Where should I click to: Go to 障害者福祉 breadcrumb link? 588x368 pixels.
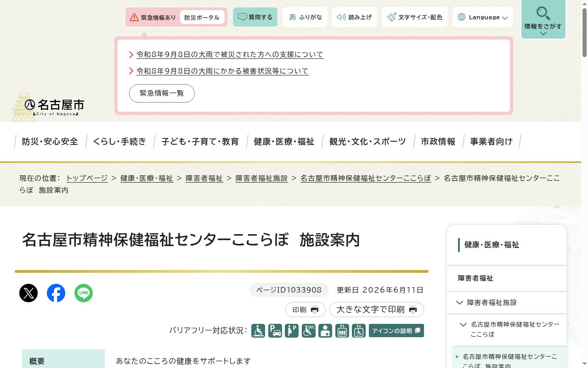204,178
